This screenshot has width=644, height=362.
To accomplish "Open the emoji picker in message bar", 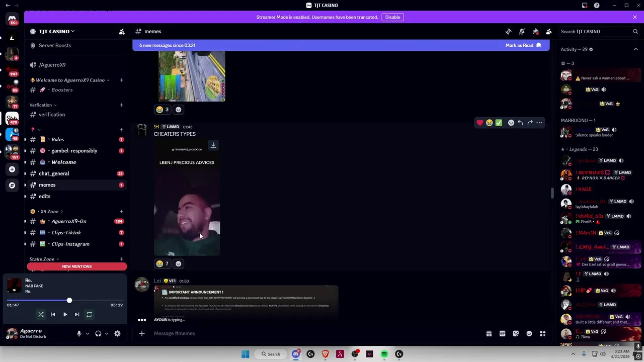I will (x=529, y=333).
